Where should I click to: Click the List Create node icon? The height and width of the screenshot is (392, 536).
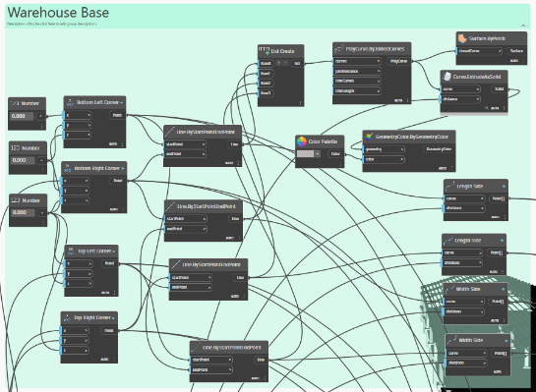click(265, 51)
